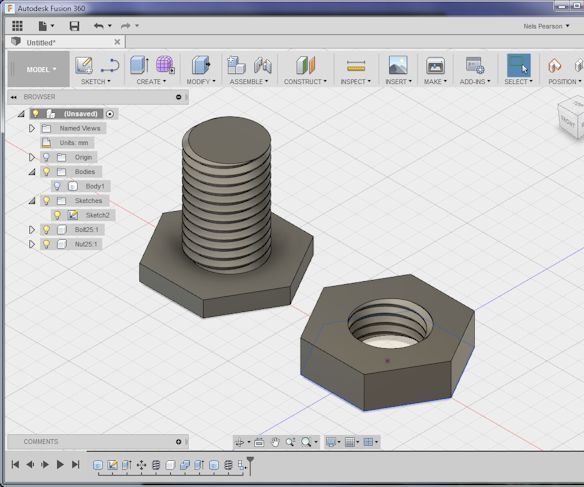
Task: Toggle visibility bulb of Bolt25:1
Action: [46, 229]
